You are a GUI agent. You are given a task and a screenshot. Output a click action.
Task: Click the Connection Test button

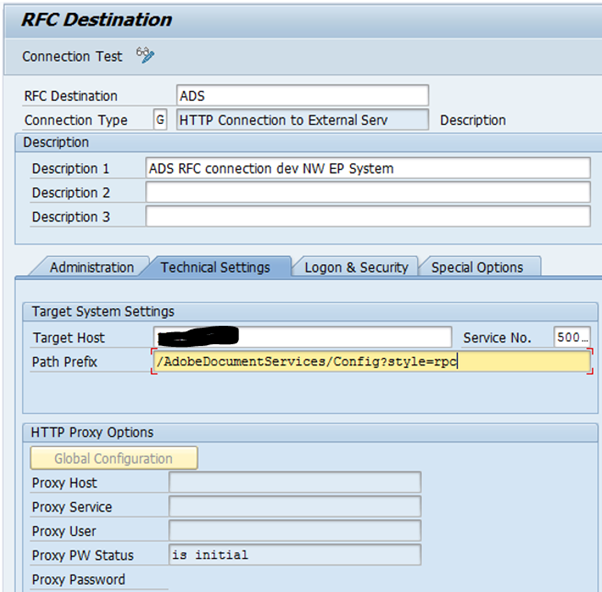72,56
